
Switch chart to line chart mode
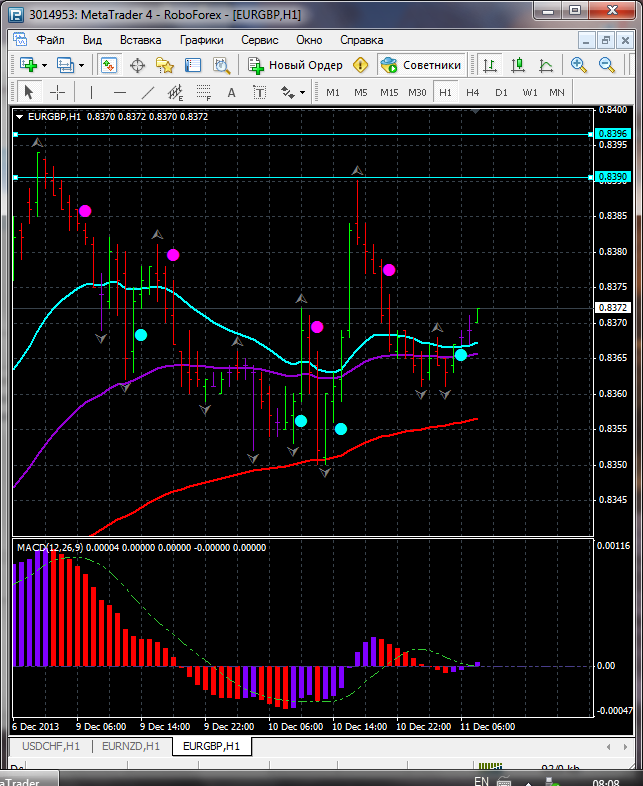(546, 65)
